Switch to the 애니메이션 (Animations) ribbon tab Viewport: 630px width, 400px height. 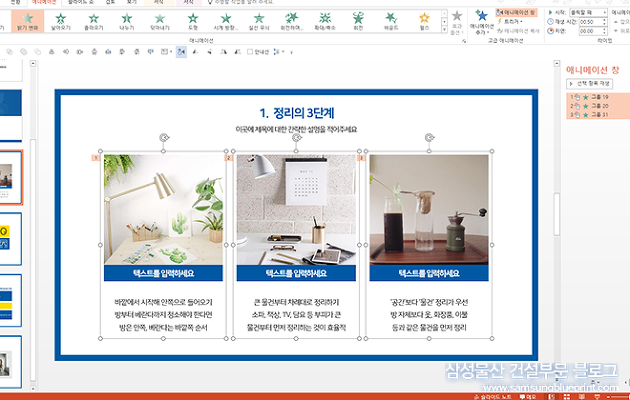pos(44,2)
